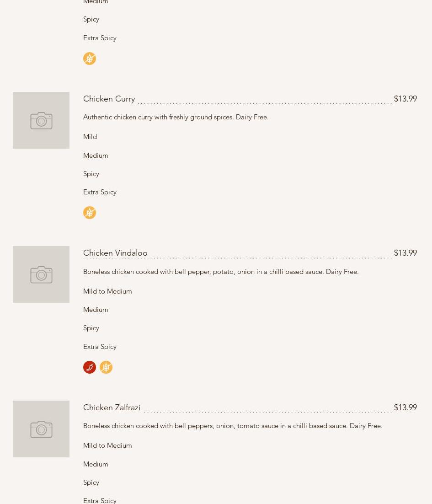Screen dimensions: 432x504
Task: Select Medium option for Chicken Zalfrazi
Action: pos(96,464)
